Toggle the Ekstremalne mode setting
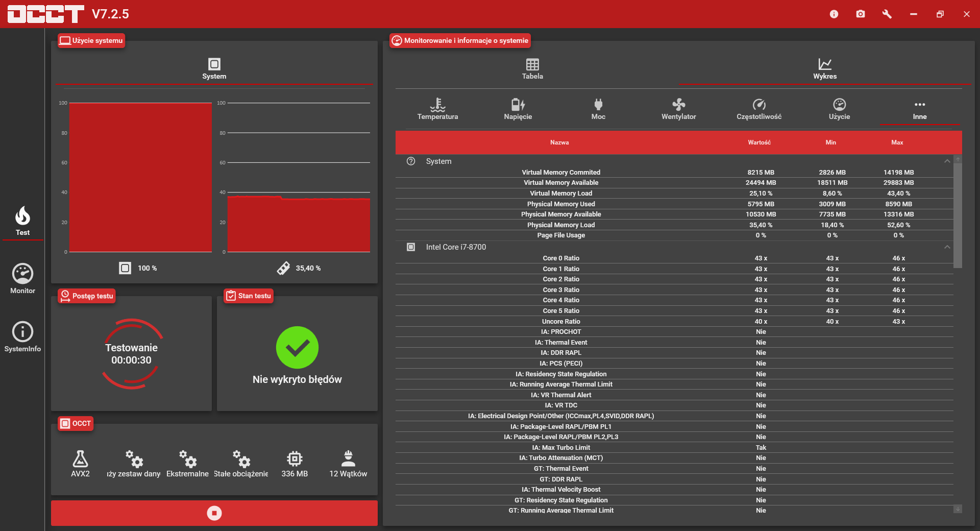Image resolution: width=980 pixels, height=531 pixels. click(187, 464)
